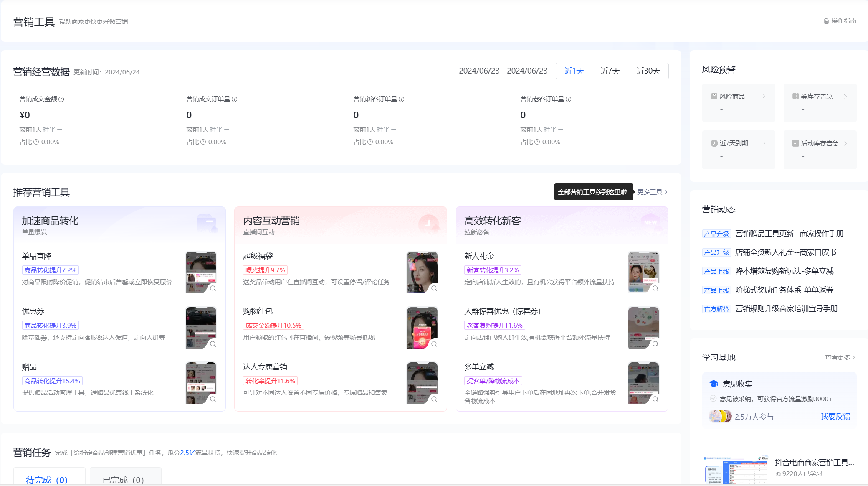Select the 近1天 date range
This screenshot has width=868, height=486.
574,71
